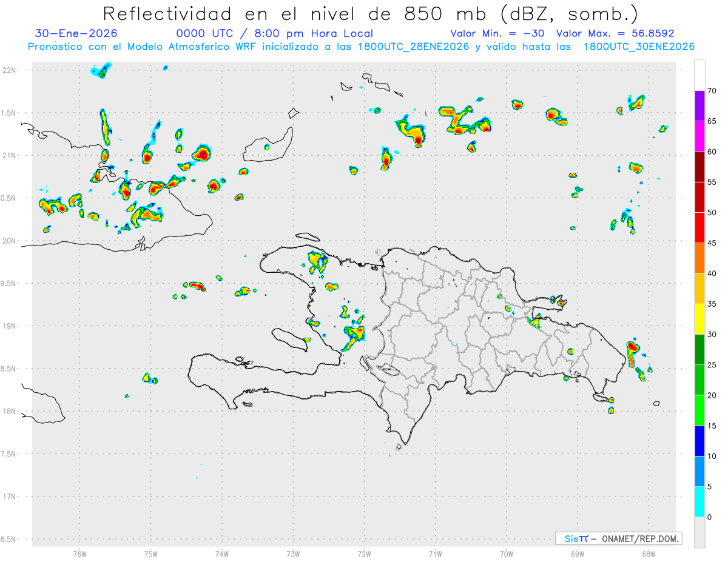Select the '69W' longitude label

578,554
